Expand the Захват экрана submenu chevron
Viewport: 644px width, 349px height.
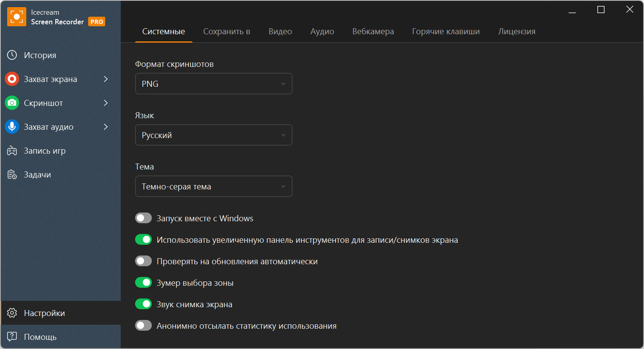tap(106, 79)
